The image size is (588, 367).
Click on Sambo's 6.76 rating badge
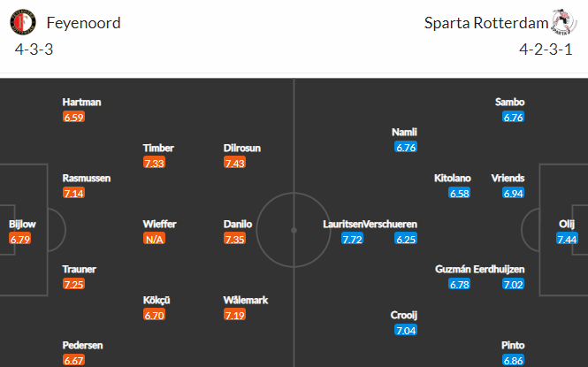pyautogui.click(x=514, y=118)
